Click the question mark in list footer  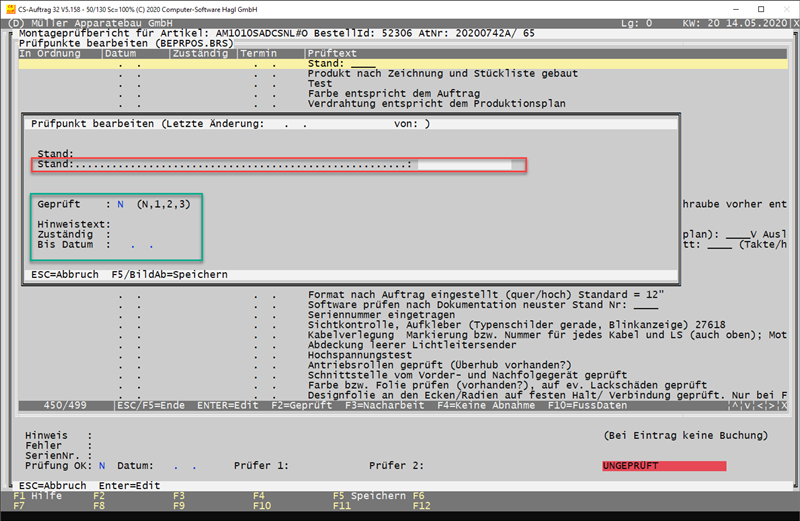[785, 406]
